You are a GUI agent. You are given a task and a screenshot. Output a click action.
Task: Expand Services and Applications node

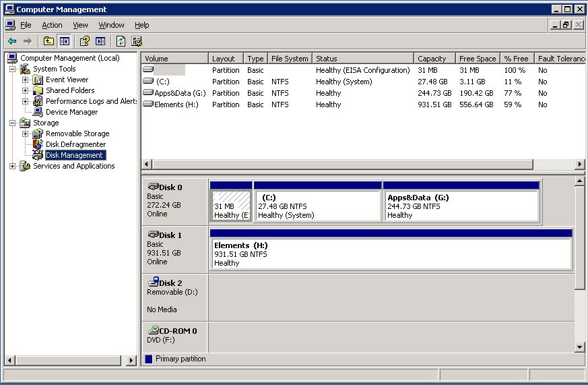(13, 166)
